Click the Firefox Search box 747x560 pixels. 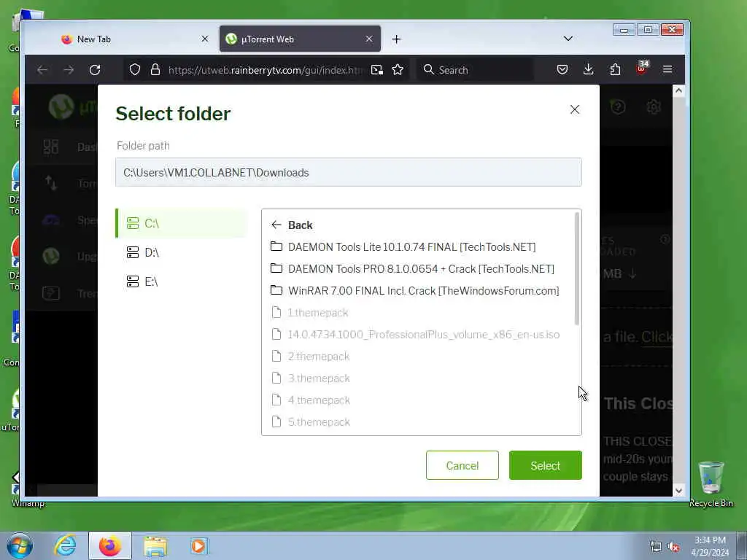(474, 70)
